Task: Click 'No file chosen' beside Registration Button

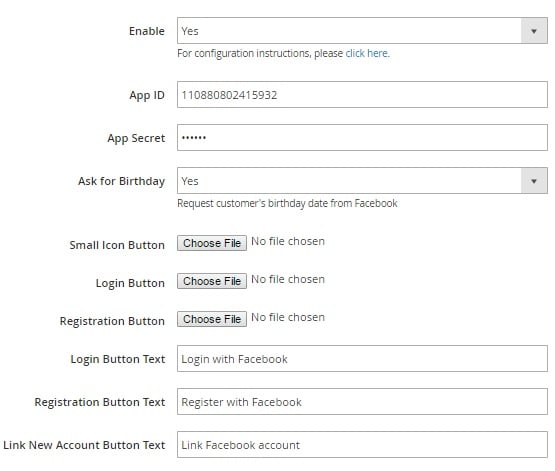Action: (288, 317)
